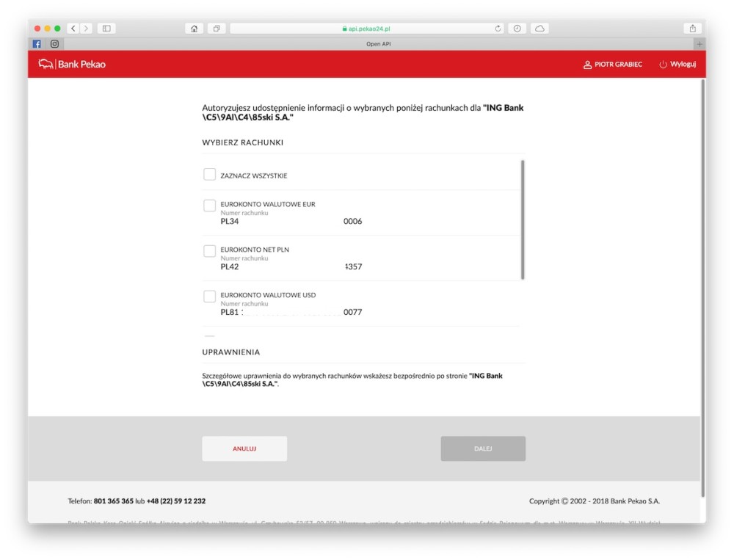Select the EUROKONTO WALUTOWE USD account checkbox

(210, 297)
